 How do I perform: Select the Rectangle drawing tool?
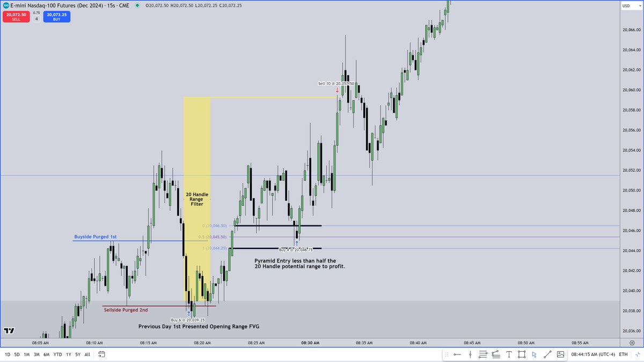(522, 354)
